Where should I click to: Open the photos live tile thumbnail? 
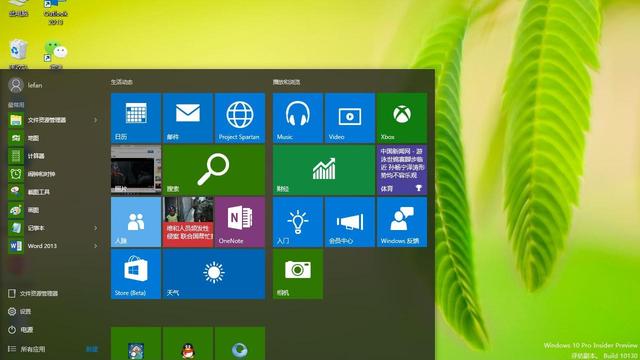coord(136,170)
